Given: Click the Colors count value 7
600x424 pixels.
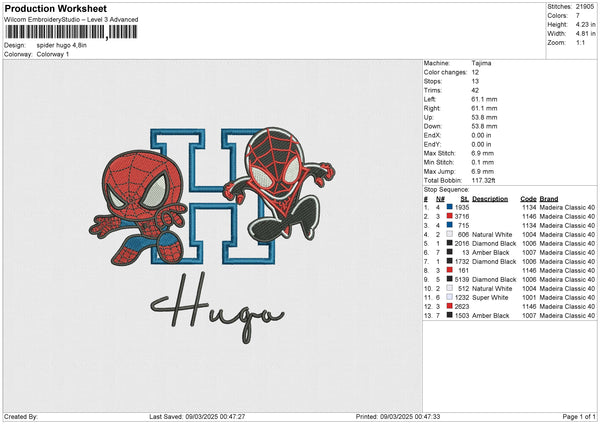Looking at the screenshot, I should click(578, 16).
